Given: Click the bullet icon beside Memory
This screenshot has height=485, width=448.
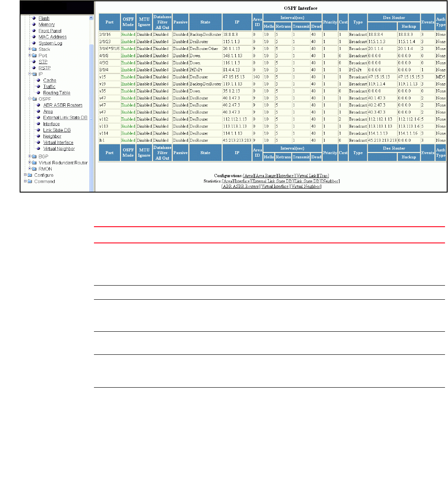Looking at the screenshot, I should coord(34,24).
